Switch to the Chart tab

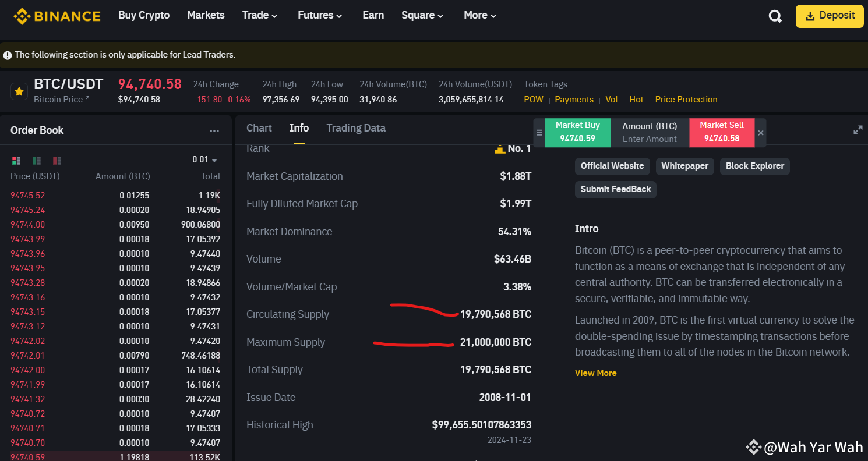[x=259, y=128]
